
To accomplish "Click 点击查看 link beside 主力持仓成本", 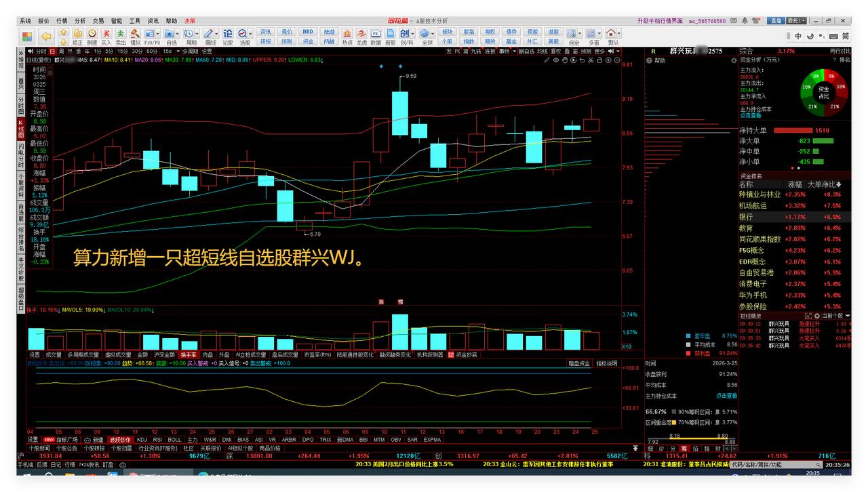I will coord(726,396).
